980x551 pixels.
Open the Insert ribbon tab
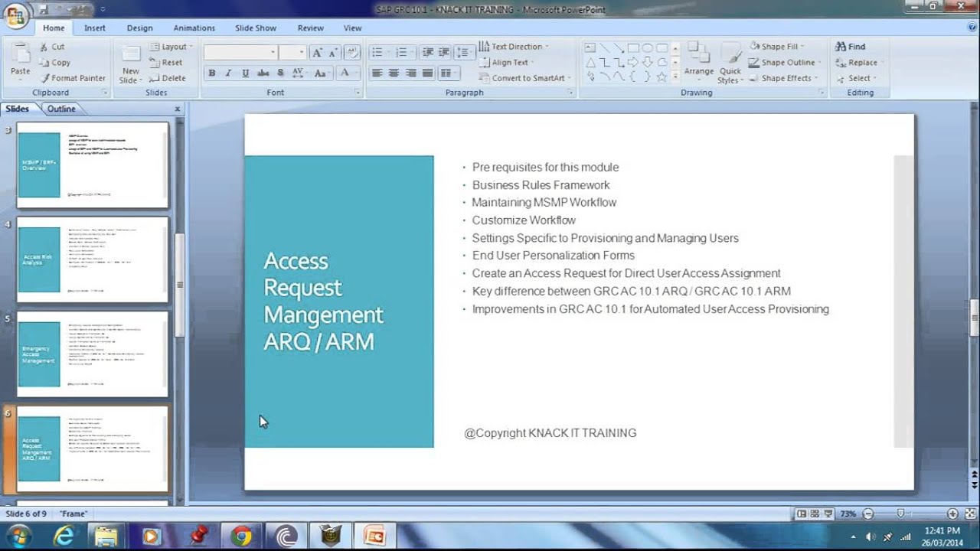[x=95, y=28]
